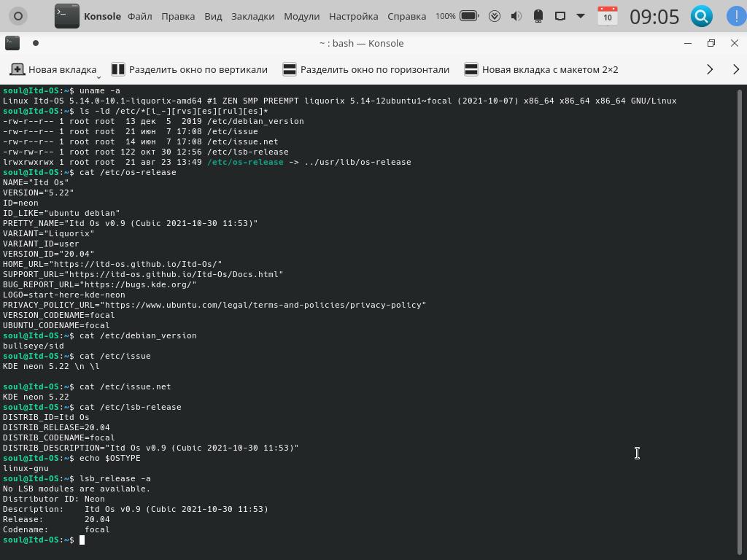Image resolution: width=747 pixels, height=560 pixels.
Task: Restore down the Konsole window
Action: pyautogui.click(x=711, y=43)
